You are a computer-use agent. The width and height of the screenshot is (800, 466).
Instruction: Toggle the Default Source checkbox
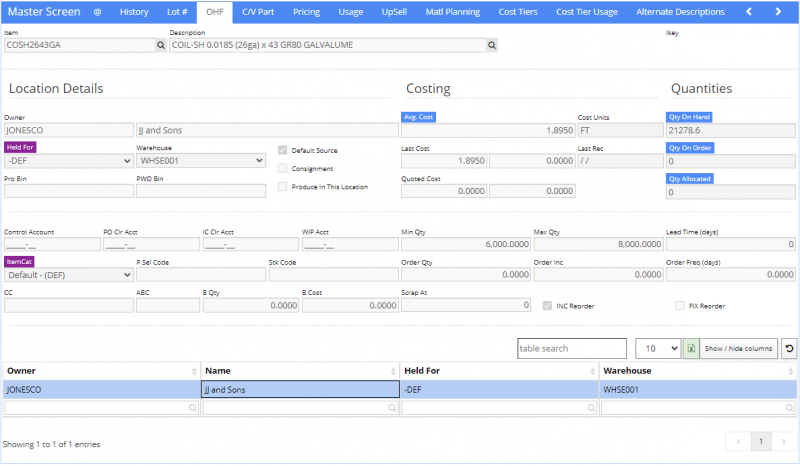point(283,150)
